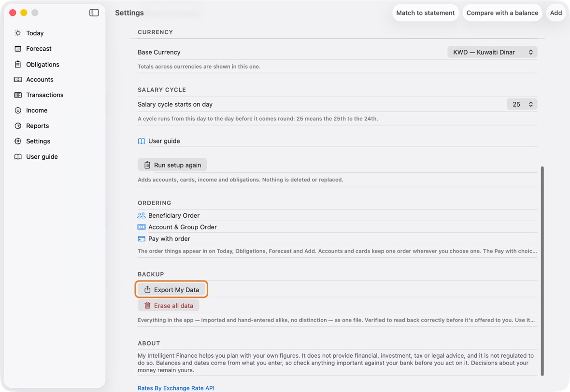Image resolution: width=570 pixels, height=392 pixels.
Task: Navigate to Income
Action: (x=37, y=111)
